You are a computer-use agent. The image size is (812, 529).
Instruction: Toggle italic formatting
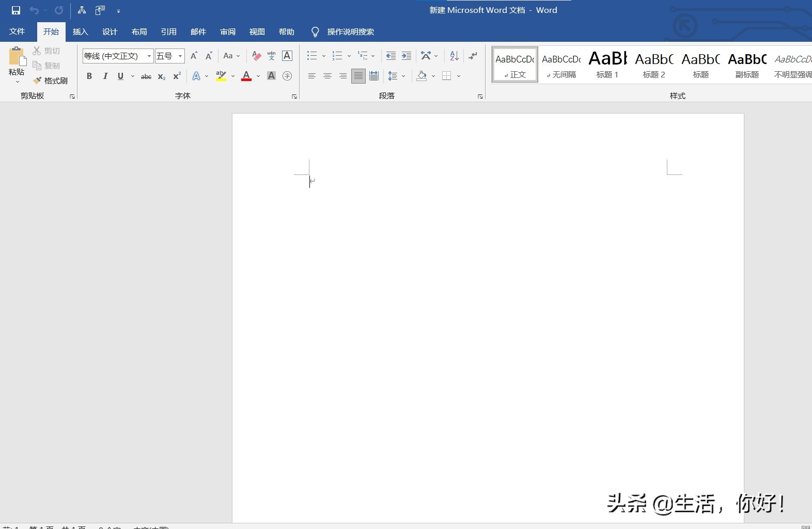(105, 76)
